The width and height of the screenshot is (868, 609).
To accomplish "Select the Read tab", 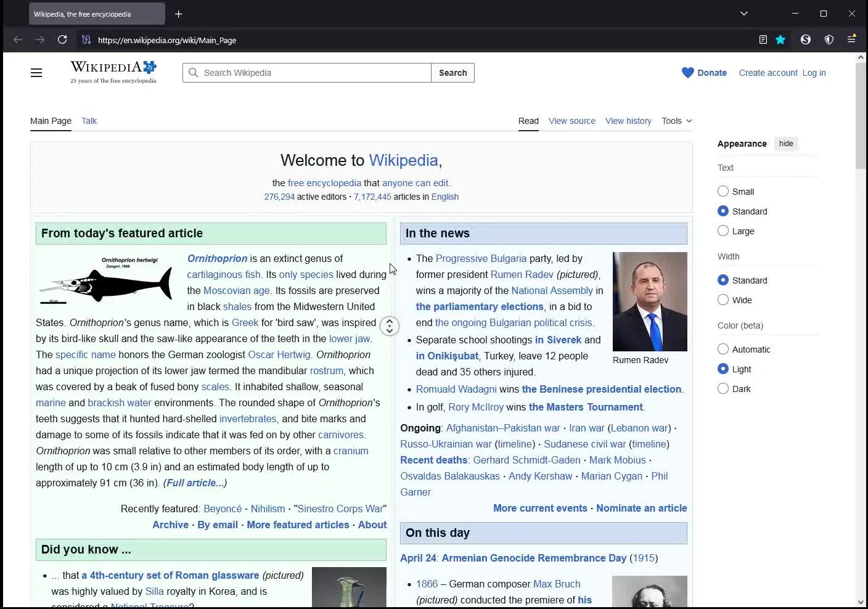I will [528, 121].
